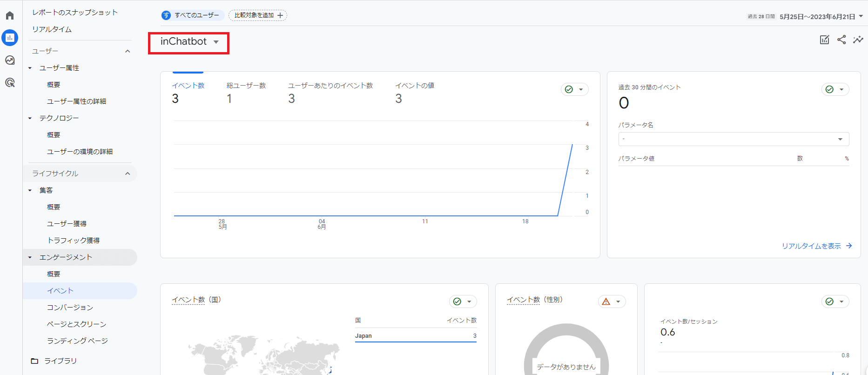The image size is (868, 375).
Task: Click the イベント数 column header in country table
Action: 462,320
